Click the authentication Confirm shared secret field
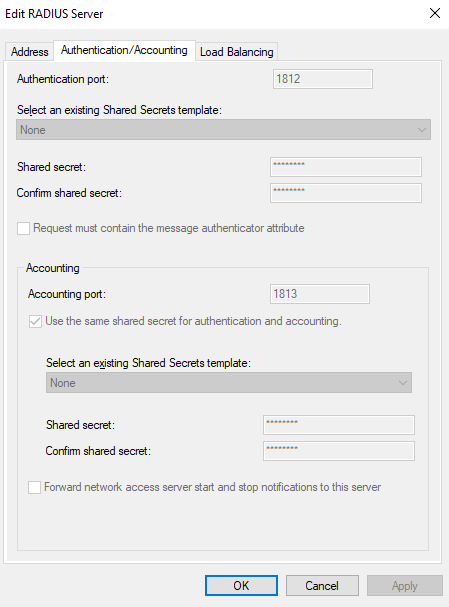The width and height of the screenshot is (449, 607). [x=346, y=193]
